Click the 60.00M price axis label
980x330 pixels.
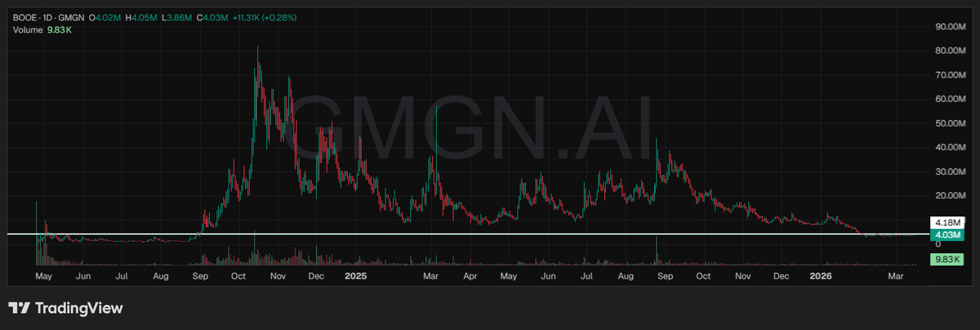click(949, 99)
